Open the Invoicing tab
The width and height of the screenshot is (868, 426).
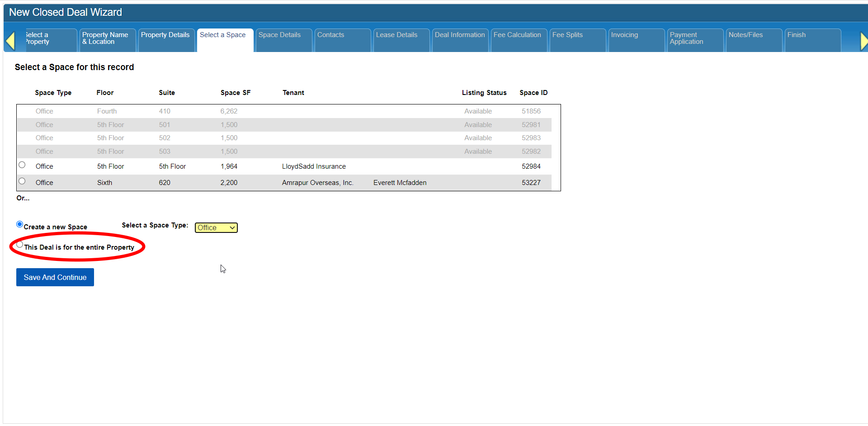624,35
